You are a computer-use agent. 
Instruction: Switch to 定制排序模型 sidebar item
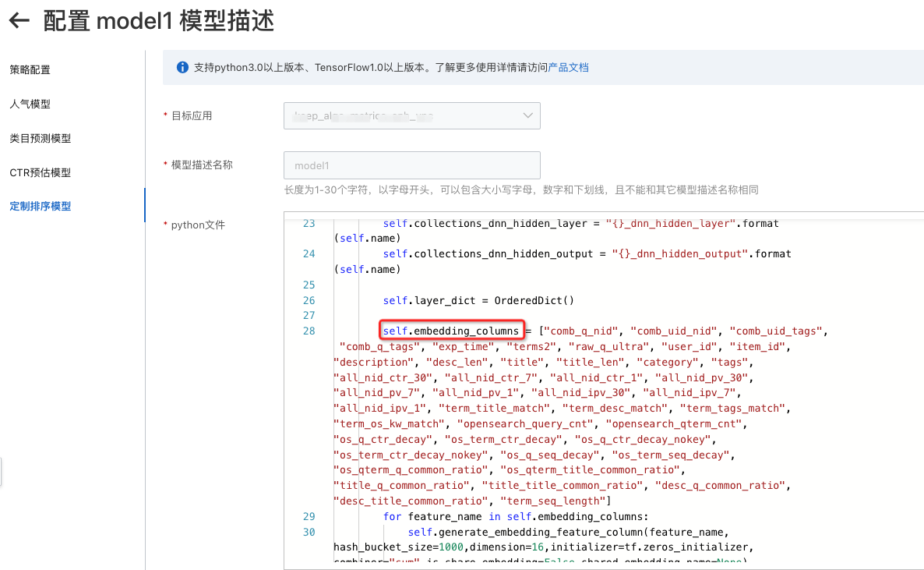(x=40, y=206)
